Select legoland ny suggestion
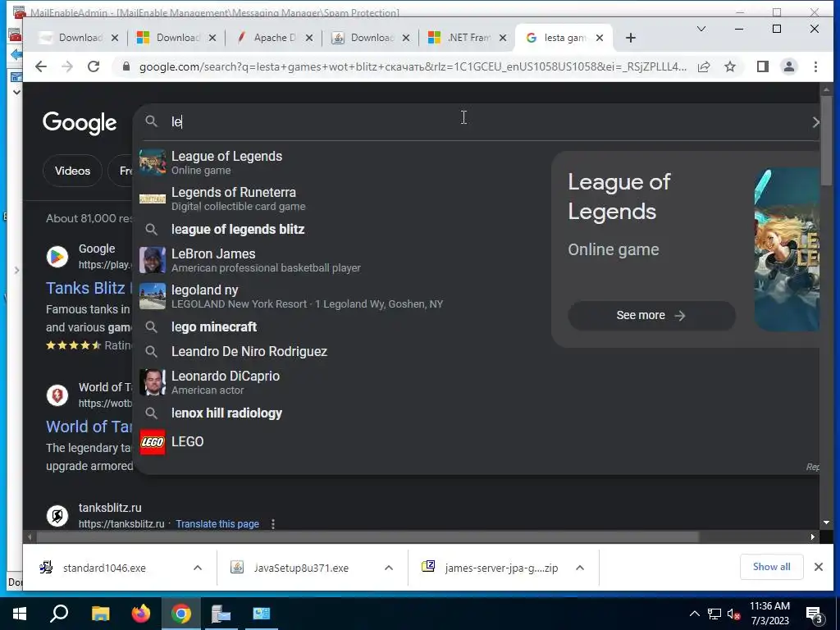 (x=343, y=296)
